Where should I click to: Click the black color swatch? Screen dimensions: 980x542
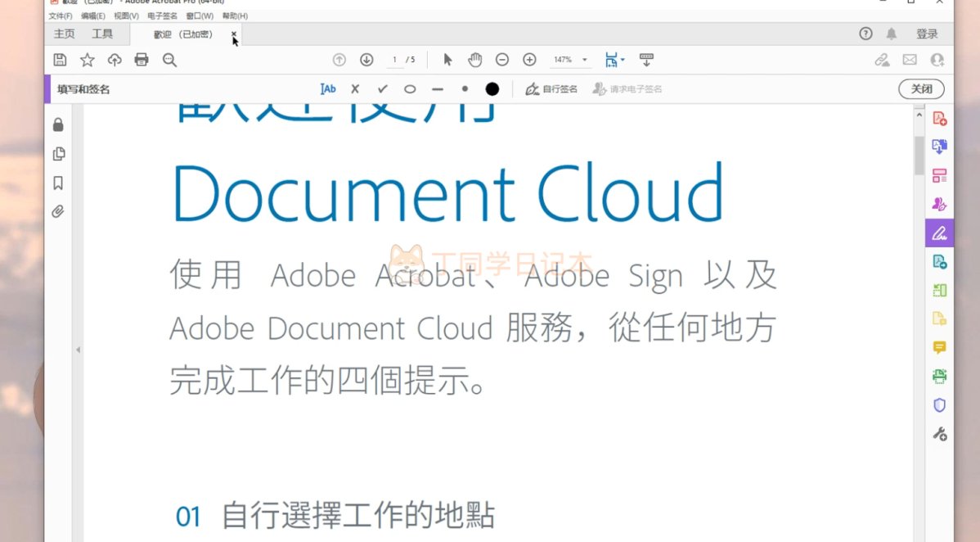point(492,89)
